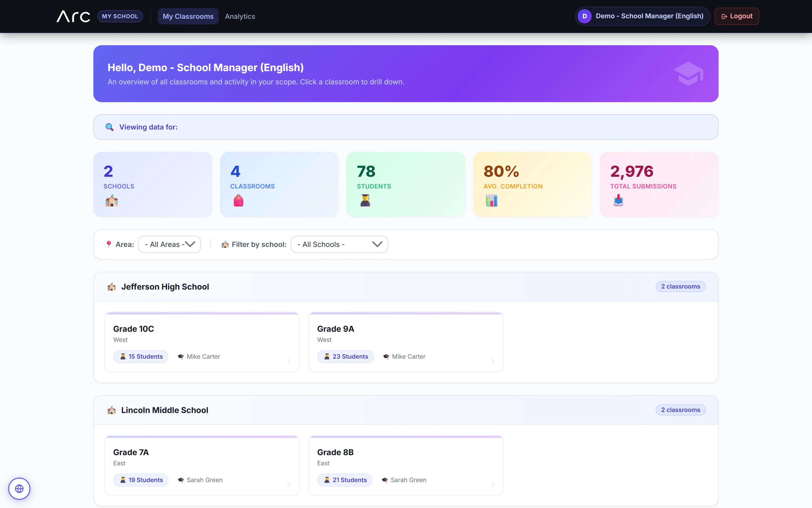812x508 pixels.
Task: Click the backpack icon in Classrooms card
Action: click(238, 201)
